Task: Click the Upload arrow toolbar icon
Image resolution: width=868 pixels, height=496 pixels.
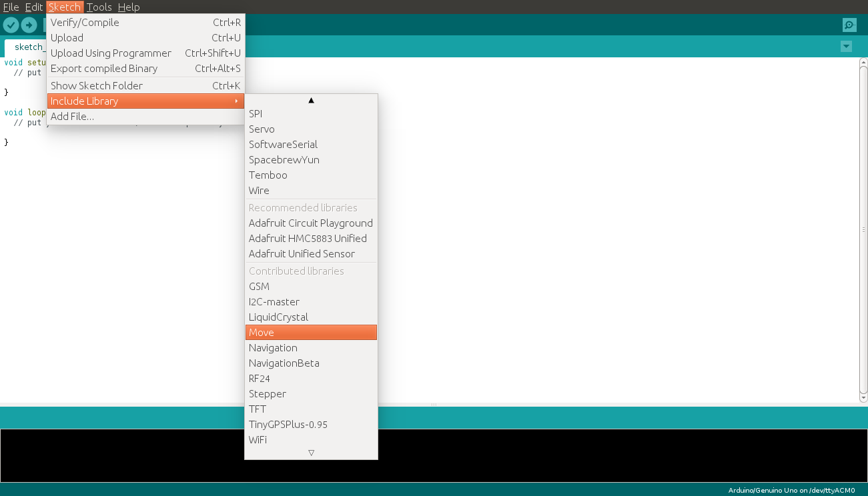Action: [x=29, y=25]
